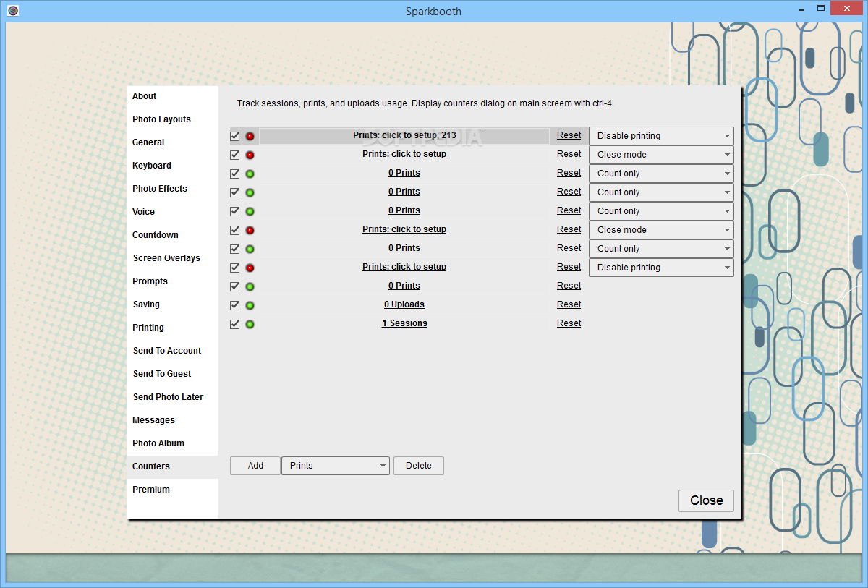The height and width of the screenshot is (588, 868).
Task: Reset the 'Prints: click to setup, 213' counter
Action: (569, 135)
